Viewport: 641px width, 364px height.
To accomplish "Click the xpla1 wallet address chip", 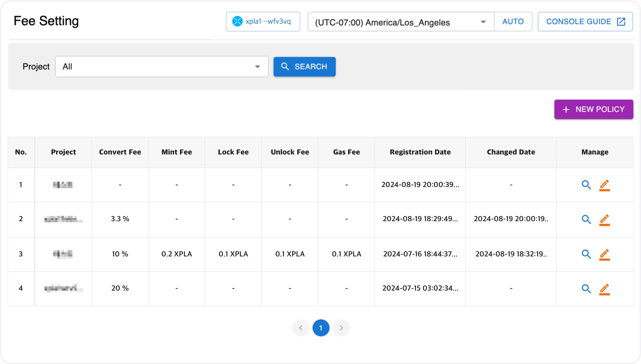I will (x=263, y=22).
